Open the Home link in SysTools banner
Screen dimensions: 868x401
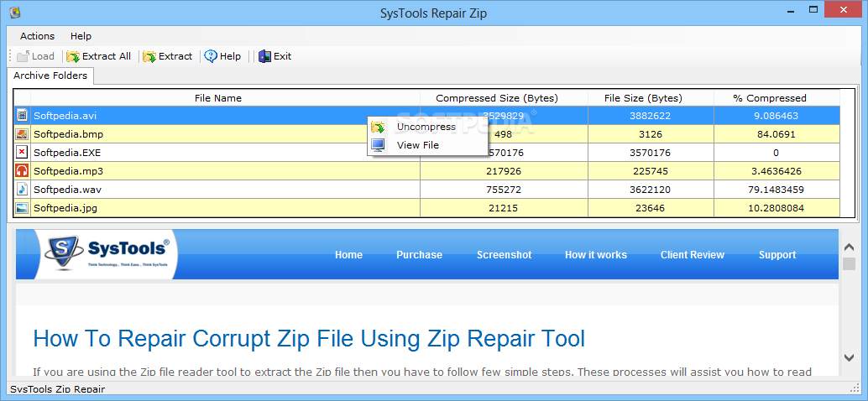(348, 255)
